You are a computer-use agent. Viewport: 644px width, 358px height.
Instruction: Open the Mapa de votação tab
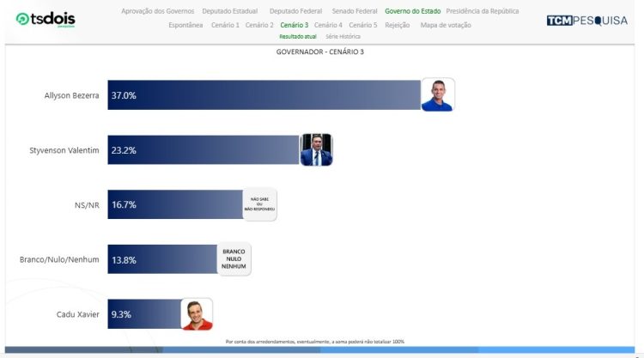click(445, 25)
